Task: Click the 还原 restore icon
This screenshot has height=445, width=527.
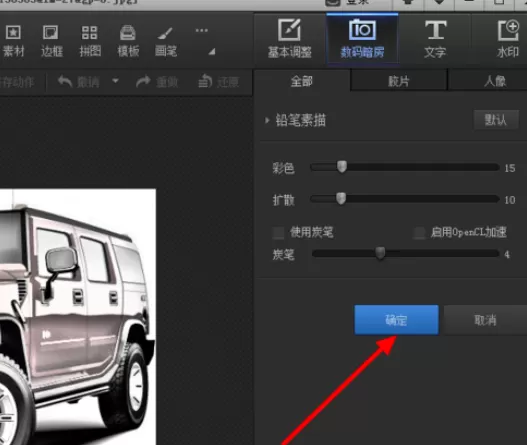Action: click(x=205, y=81)
